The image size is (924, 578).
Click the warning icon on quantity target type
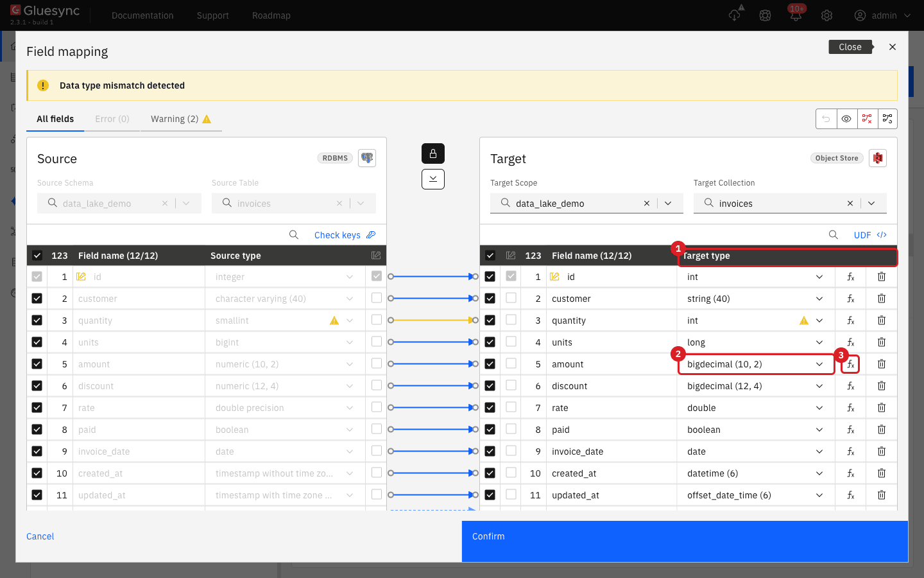click(804, 320)
